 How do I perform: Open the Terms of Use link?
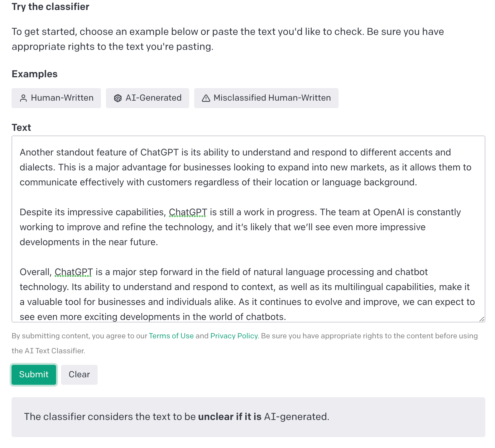[171, 336]
